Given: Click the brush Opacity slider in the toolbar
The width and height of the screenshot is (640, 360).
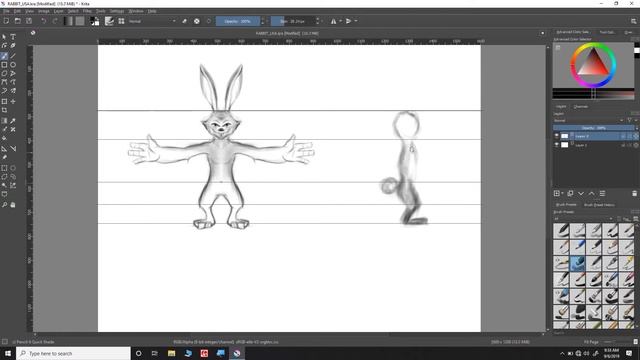Looking at the screenshot, I should pos(238,21).
